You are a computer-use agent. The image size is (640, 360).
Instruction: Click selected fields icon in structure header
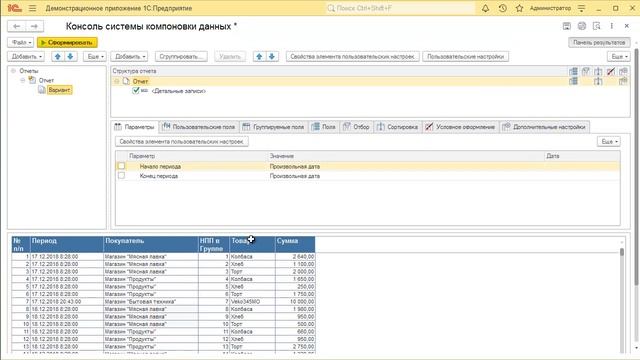click(x=573, y=71)
